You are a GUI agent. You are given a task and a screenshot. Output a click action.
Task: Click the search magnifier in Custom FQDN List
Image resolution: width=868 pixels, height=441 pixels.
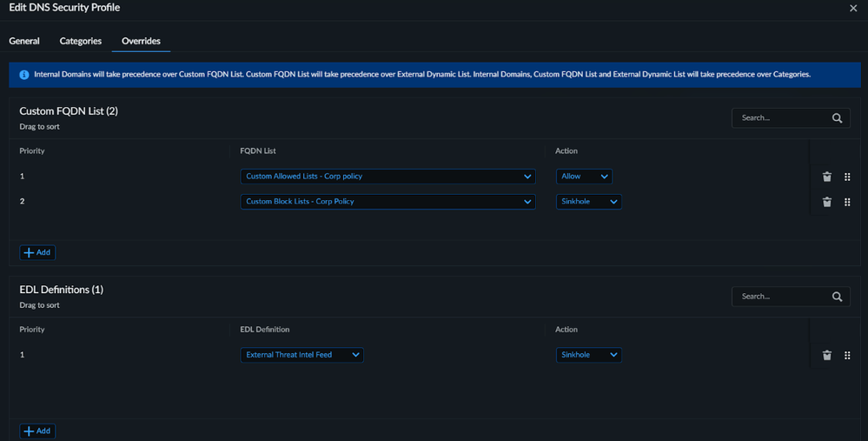point(837,118)
